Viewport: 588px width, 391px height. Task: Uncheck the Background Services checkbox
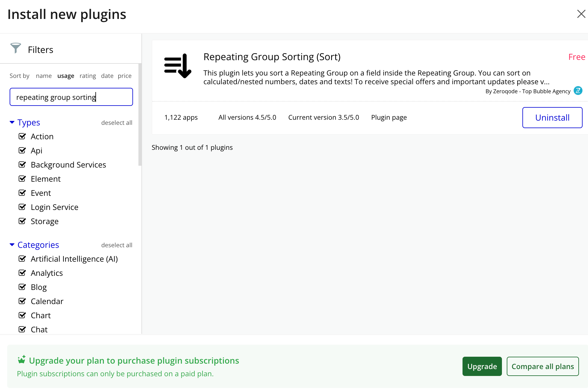pyautogui.click(x=22, y=165)
